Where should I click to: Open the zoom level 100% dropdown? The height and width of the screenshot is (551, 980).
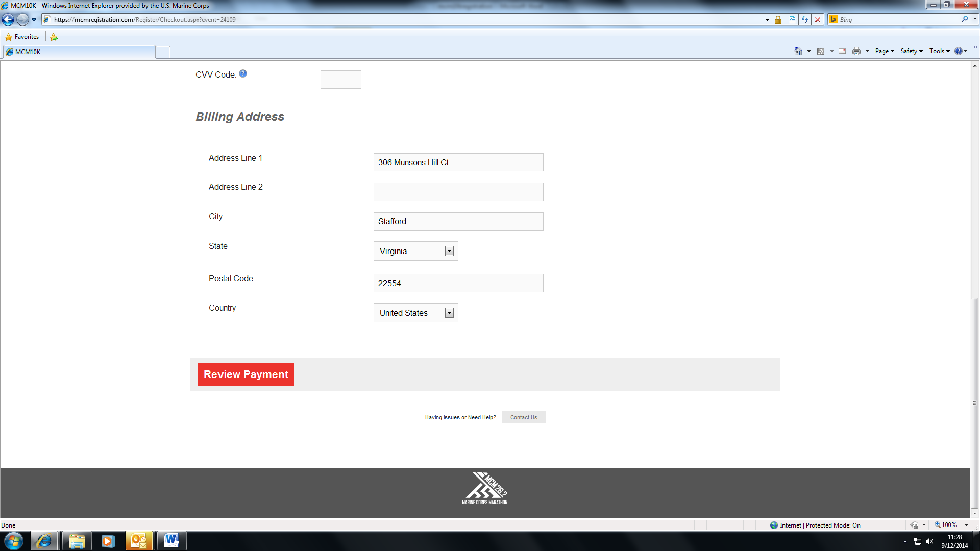[x=966, y=525]
